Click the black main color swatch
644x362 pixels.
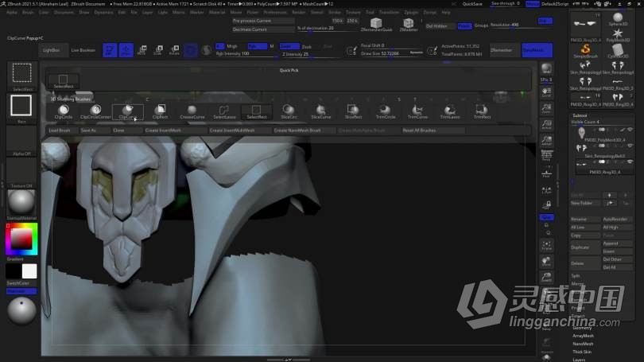point(14,271)
